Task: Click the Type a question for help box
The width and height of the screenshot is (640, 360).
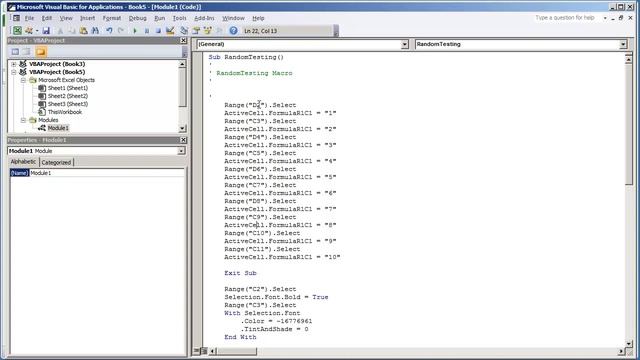Action: coord(565,18)
